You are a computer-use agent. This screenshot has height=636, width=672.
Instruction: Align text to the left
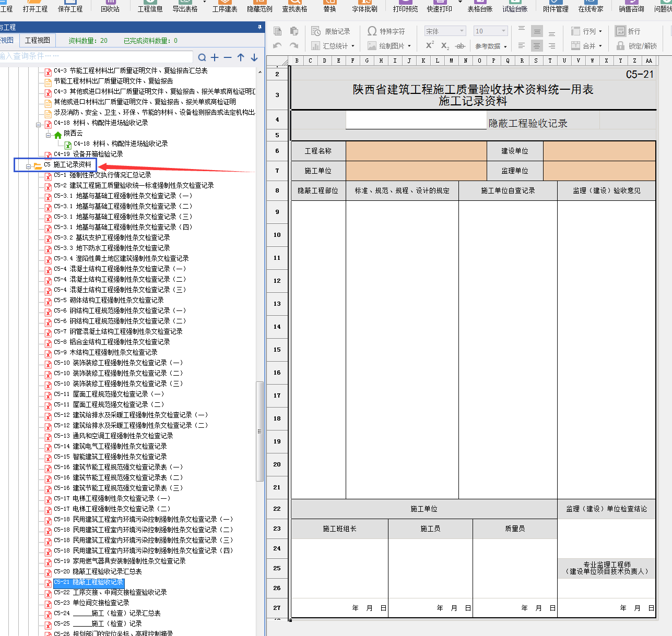[522, 46]
